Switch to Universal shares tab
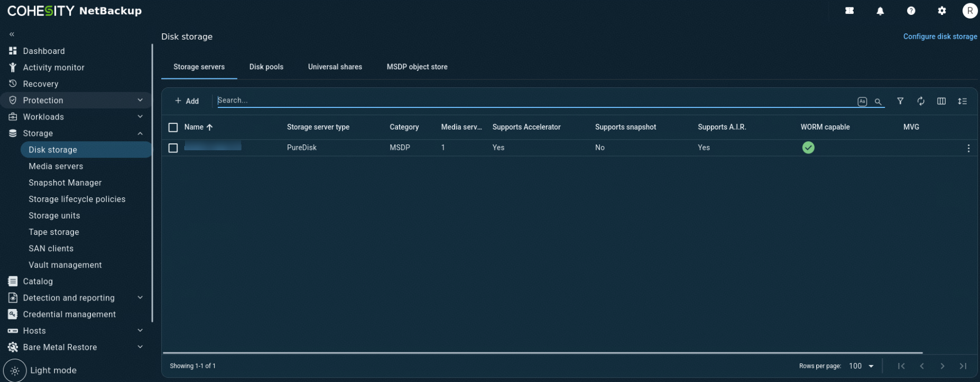This screenshot has height=382, width=980. [335, 67]
